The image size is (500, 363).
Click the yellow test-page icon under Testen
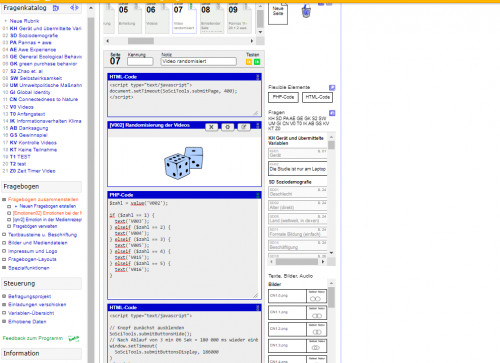tap(249, 62)
